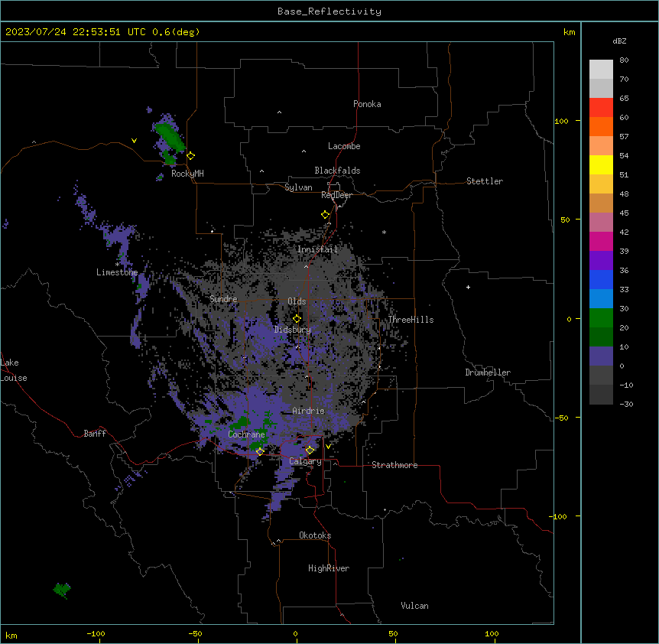Pick the slate purple 0-10 dBZ swatch
659x644 pixels.
click(x=601, y=356)
